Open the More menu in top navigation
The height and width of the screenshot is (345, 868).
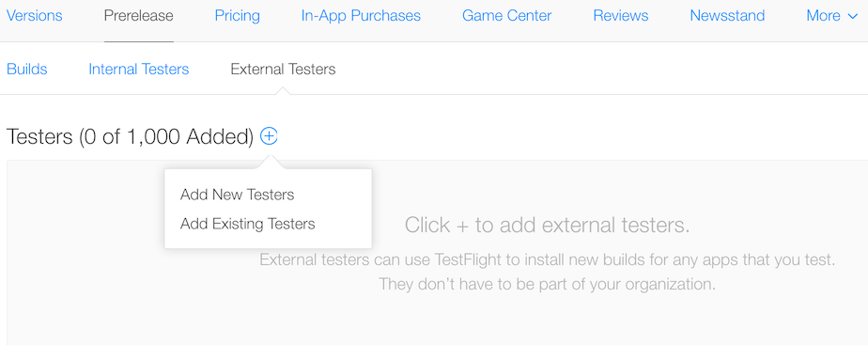831,15
